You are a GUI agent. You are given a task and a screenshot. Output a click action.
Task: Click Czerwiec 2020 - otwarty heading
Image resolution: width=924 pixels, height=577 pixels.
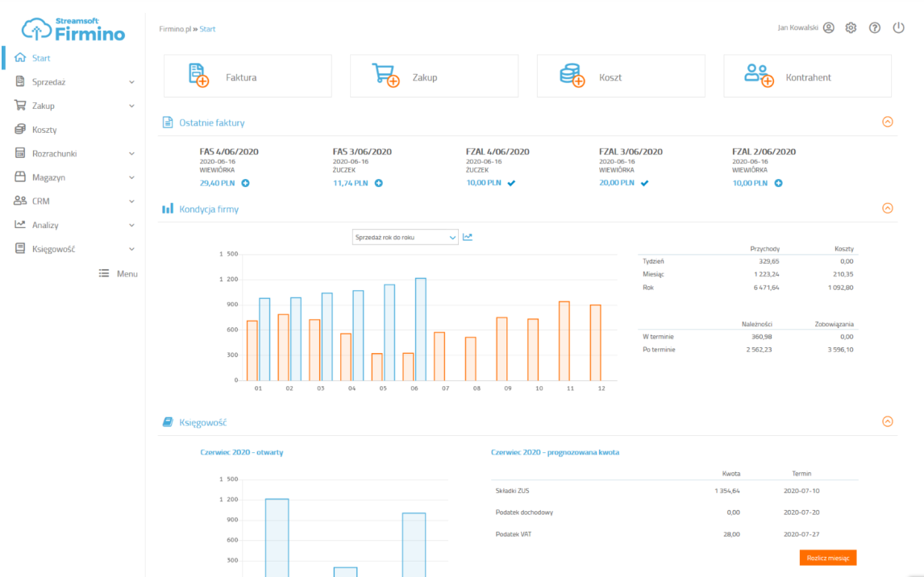tap(242, 452)
